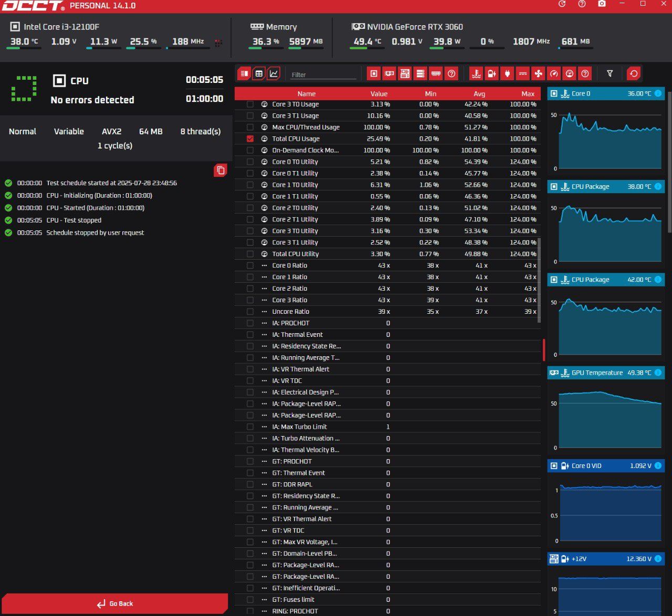Sort table by Max column

click(528, 93)
